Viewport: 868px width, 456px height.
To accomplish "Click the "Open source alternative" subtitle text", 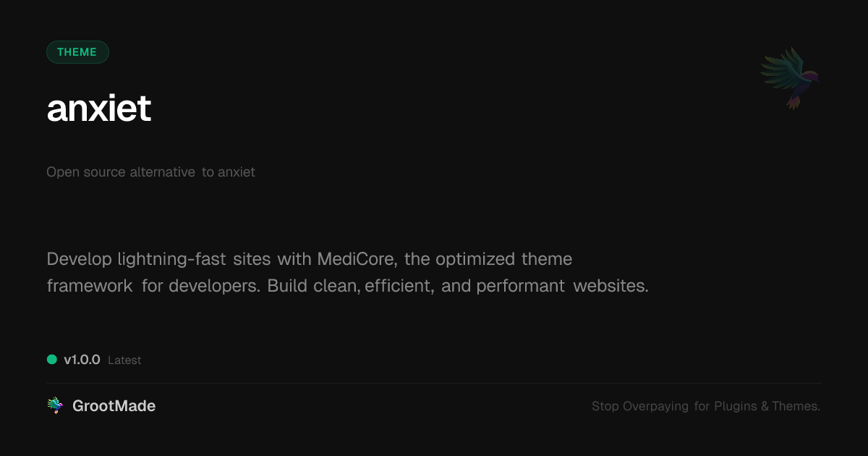I will 121,172.
